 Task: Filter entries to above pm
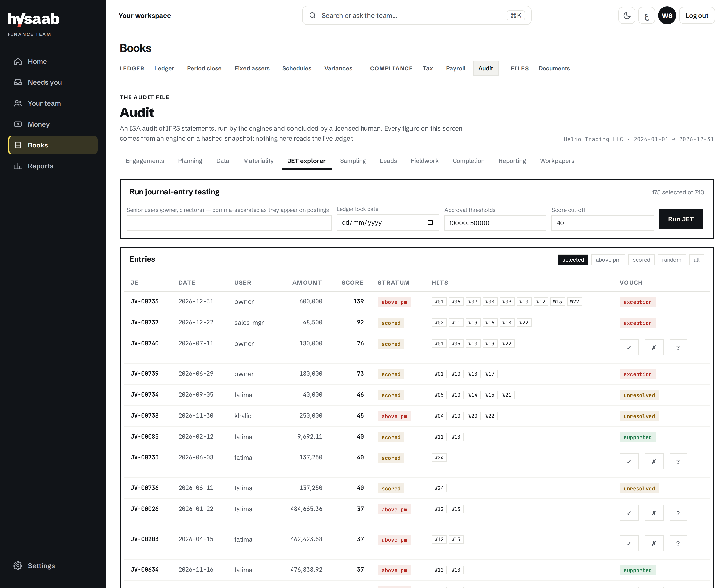(608, 260)
